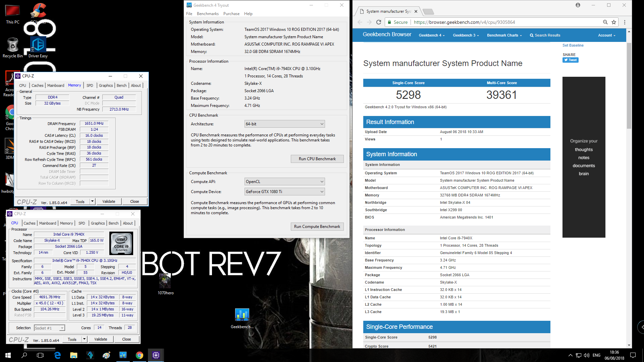Open the Driver Easy desktop icon
The width and height of the screenshot is (644, 362).
(38, 48)
